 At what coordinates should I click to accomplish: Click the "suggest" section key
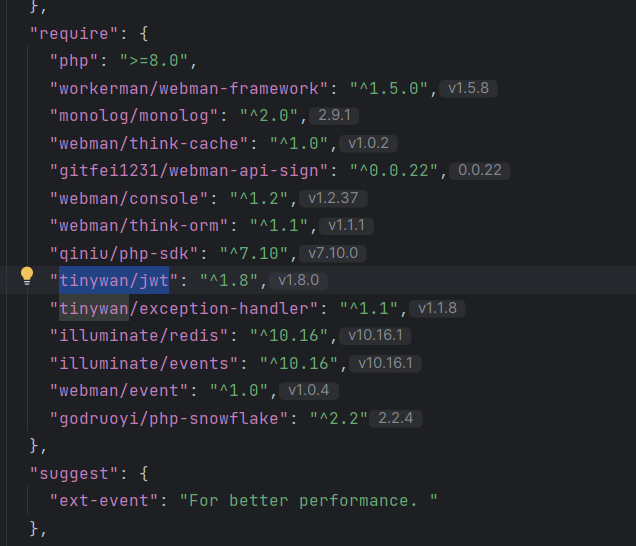66,472
